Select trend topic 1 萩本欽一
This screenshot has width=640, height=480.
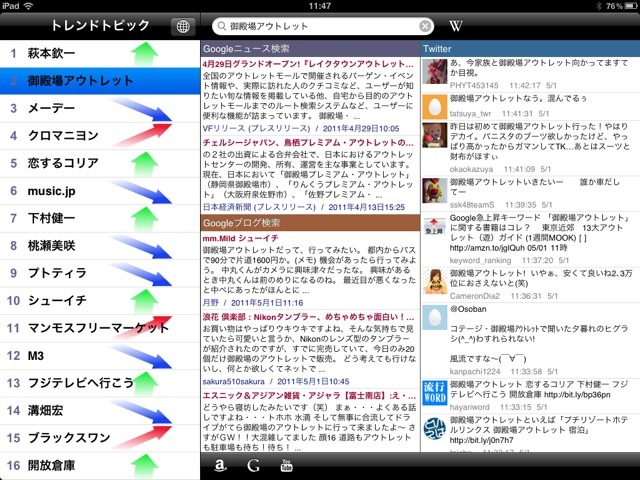tap(100, 53)
